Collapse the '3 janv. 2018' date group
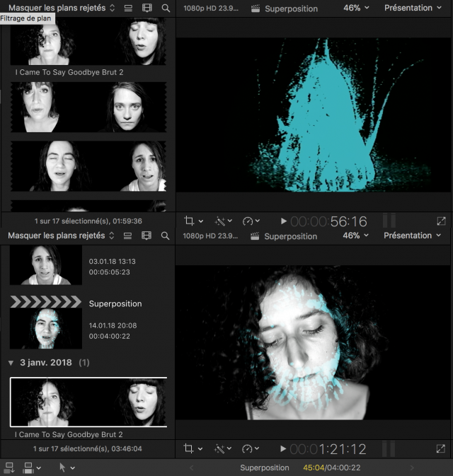 click(11, 362)
